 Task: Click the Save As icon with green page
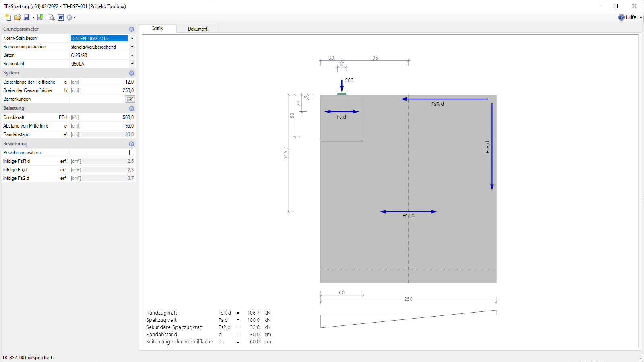[40, 17]
